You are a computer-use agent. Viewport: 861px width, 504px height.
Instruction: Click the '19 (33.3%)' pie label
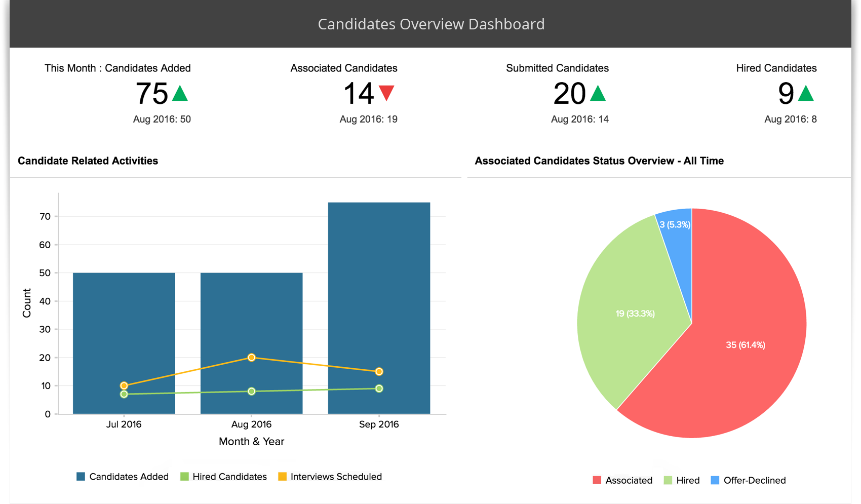(x=635, y=314)
